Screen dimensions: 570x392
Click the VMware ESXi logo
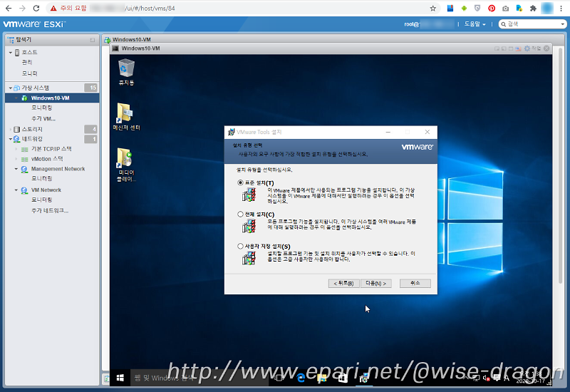click(34, 24)
